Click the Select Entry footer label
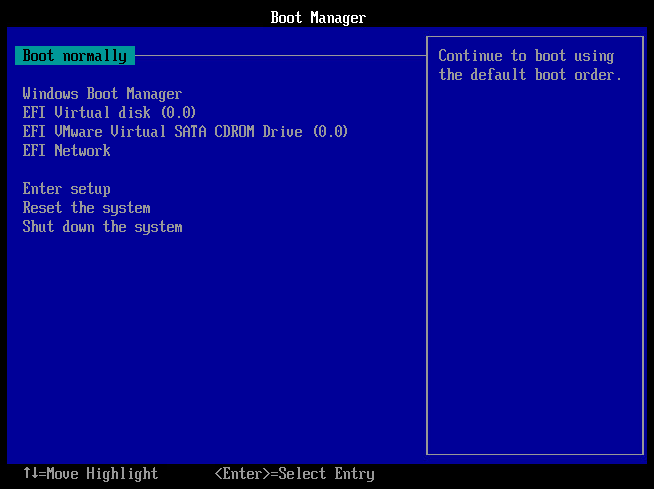Image resolution: width=654 pixels, height=489 pixels. pyautogui.click(x=325, y=474)
